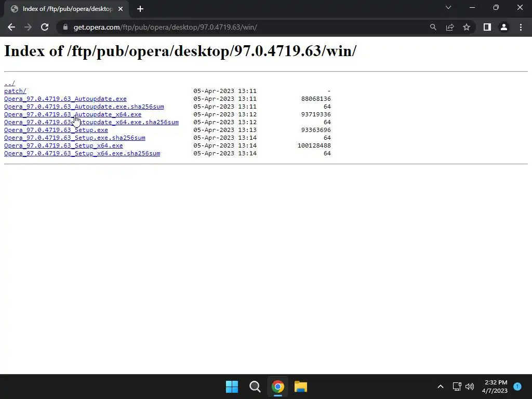
Task: Open the 'patch/' folder link
Action: [x=15, y=91]
